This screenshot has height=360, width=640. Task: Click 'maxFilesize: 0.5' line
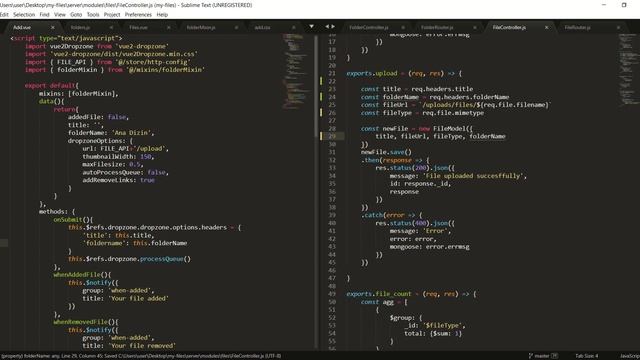113,164
